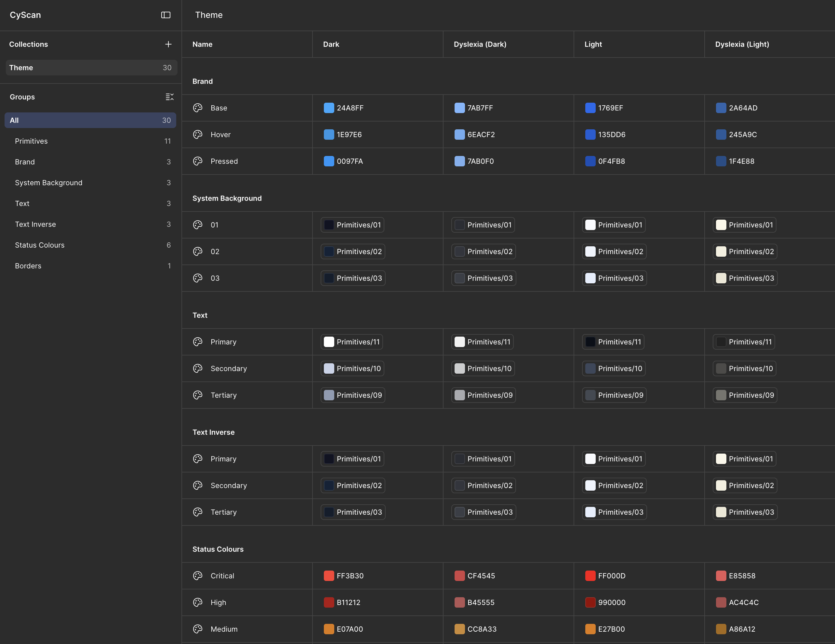The width and height of the screenshot is (835, 644).
Task: Click the palette icon in the Brand Hover row
Action: [x=198, y=135]
